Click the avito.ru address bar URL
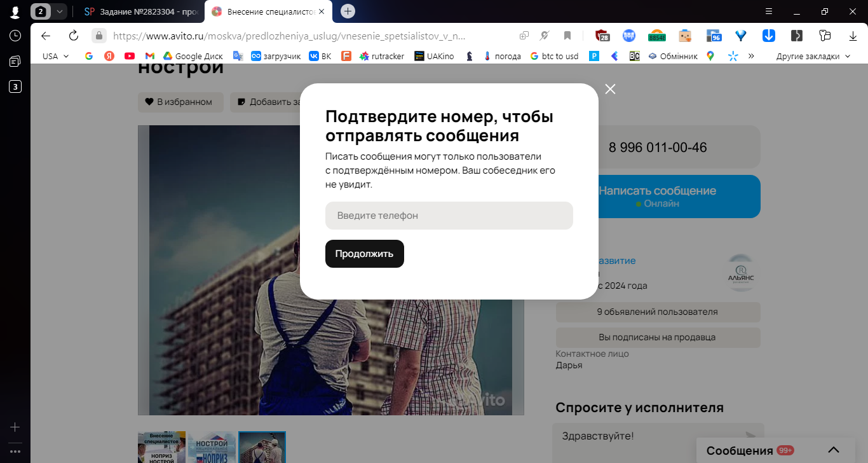This screenshot has height=463, width=868. 289,36
